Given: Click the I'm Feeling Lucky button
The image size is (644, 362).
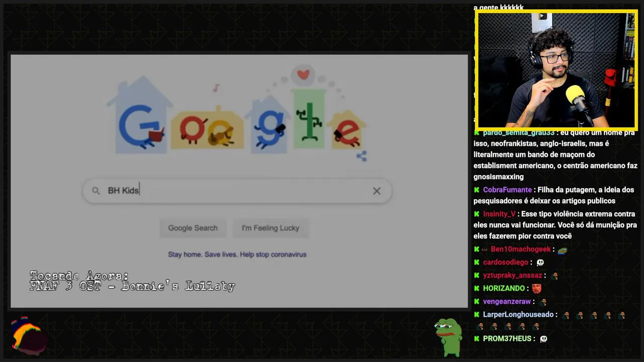Looking at the screenshot, I should (270, 228).
